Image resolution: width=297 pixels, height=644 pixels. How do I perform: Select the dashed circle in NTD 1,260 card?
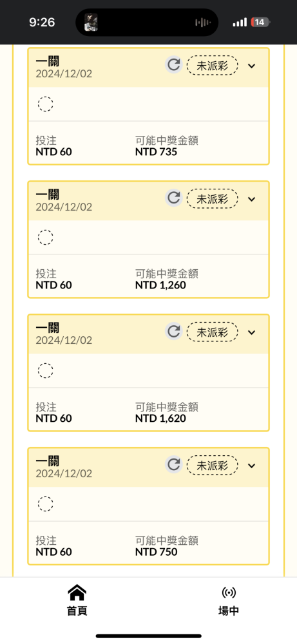point(45,237)
